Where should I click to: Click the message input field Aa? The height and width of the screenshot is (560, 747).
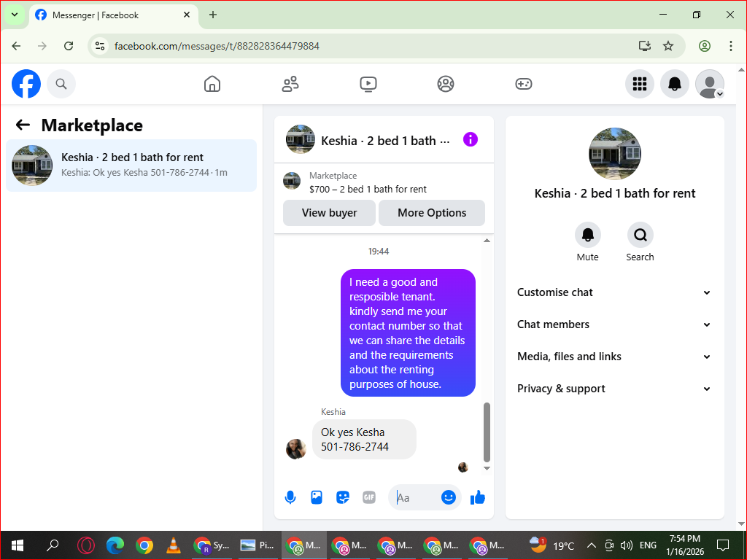click(415, 497)
